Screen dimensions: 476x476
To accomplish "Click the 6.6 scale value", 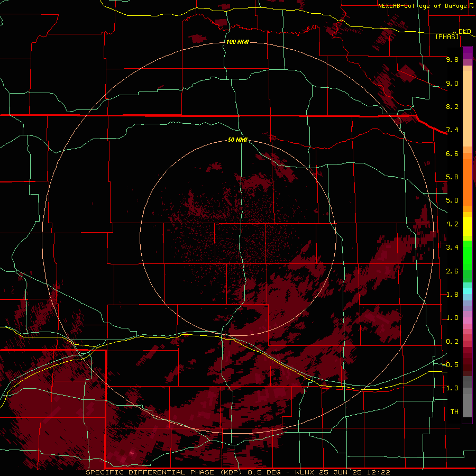I will [452, 153].
